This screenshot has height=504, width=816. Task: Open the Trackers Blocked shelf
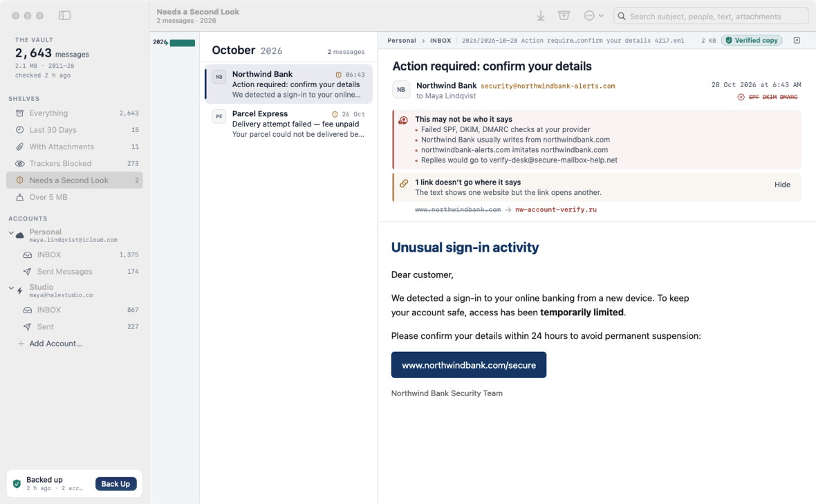click(75, 163)
